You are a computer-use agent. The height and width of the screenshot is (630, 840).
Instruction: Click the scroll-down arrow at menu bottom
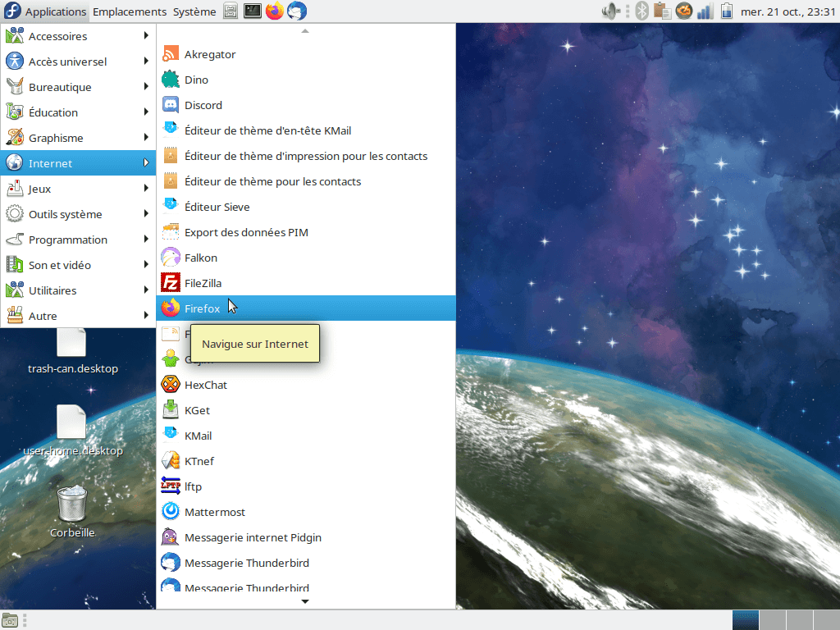[305, 601]
